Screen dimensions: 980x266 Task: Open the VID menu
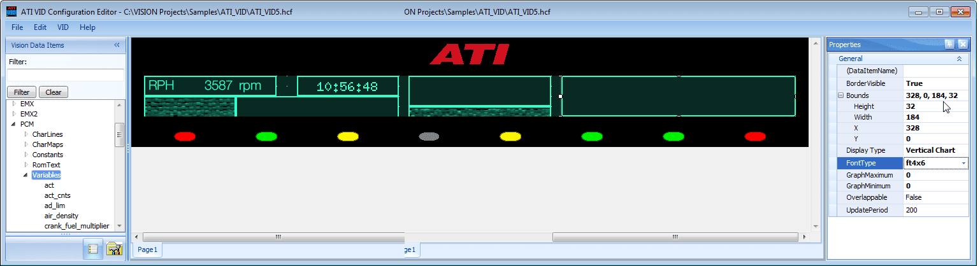click(x=63, y=27)
